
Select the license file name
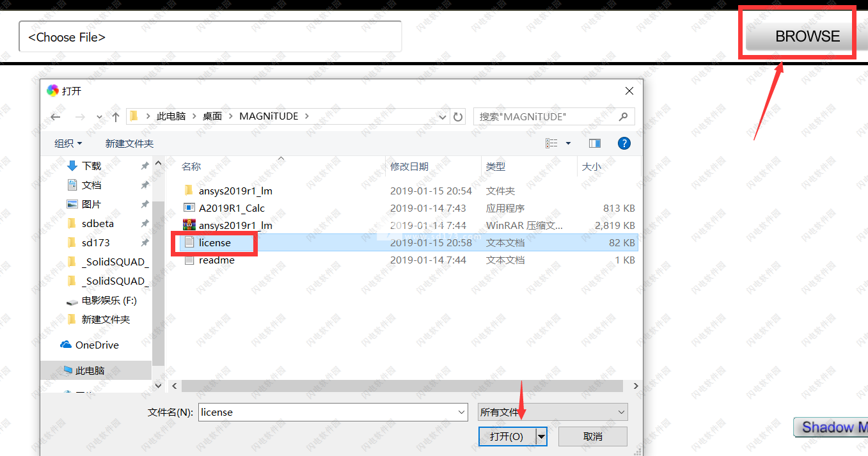215,243
